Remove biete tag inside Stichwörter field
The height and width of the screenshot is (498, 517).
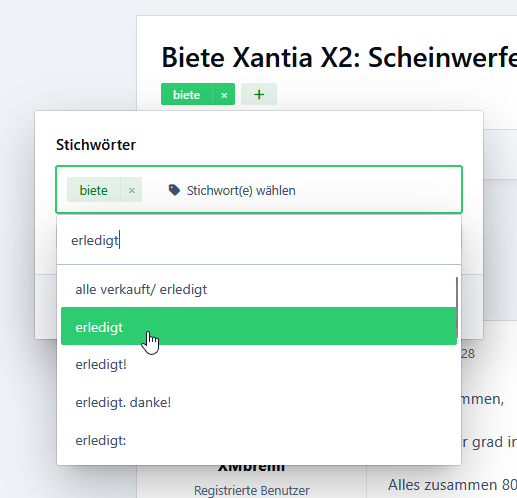(x=131, y=190)
